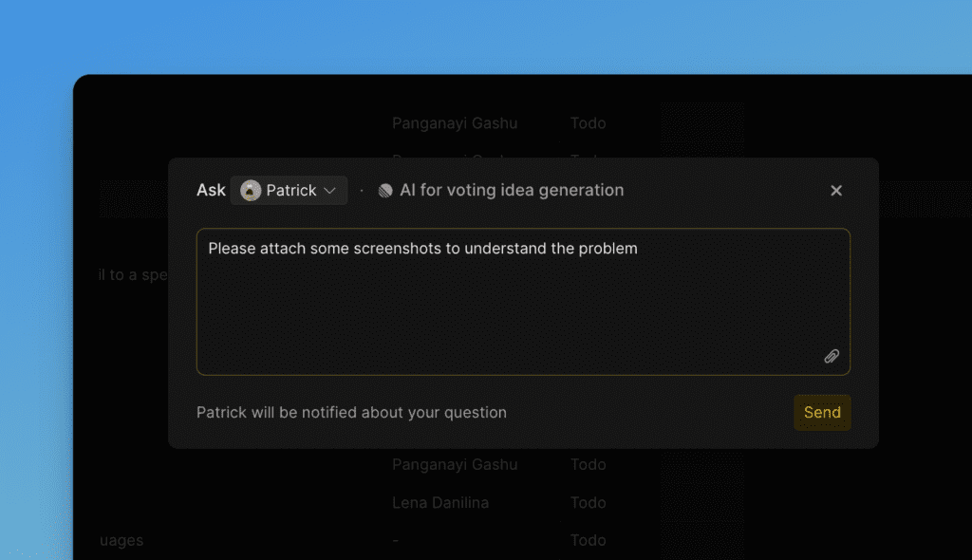Select Panganayi Gashu below the dialog
Image resolution: width=972 pixels, height=560 pixels.
455,465
